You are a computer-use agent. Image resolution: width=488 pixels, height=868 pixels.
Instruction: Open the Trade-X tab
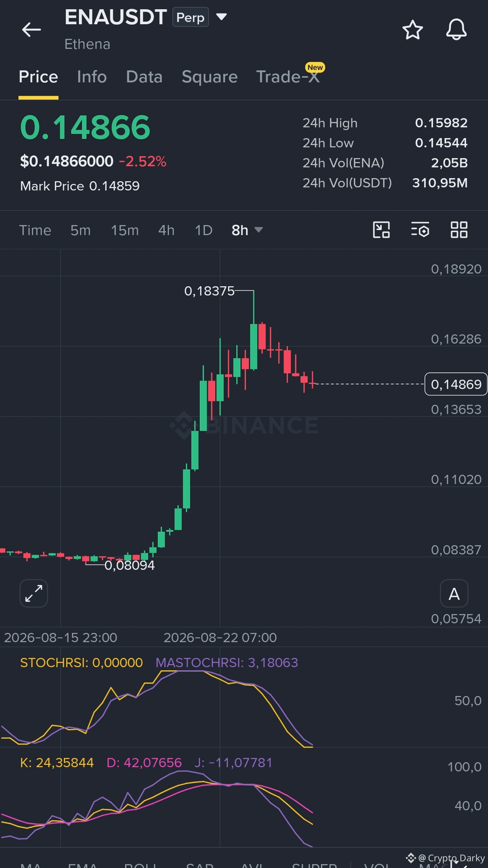click(288, 77)
